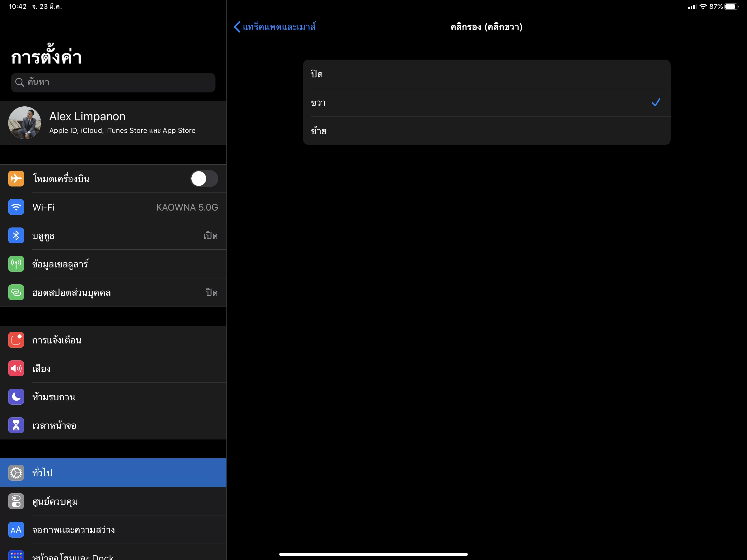This screenshot has width=747, height=560.
Task: Select the ปิด (Off) option
Action: (x=487, y=74)
